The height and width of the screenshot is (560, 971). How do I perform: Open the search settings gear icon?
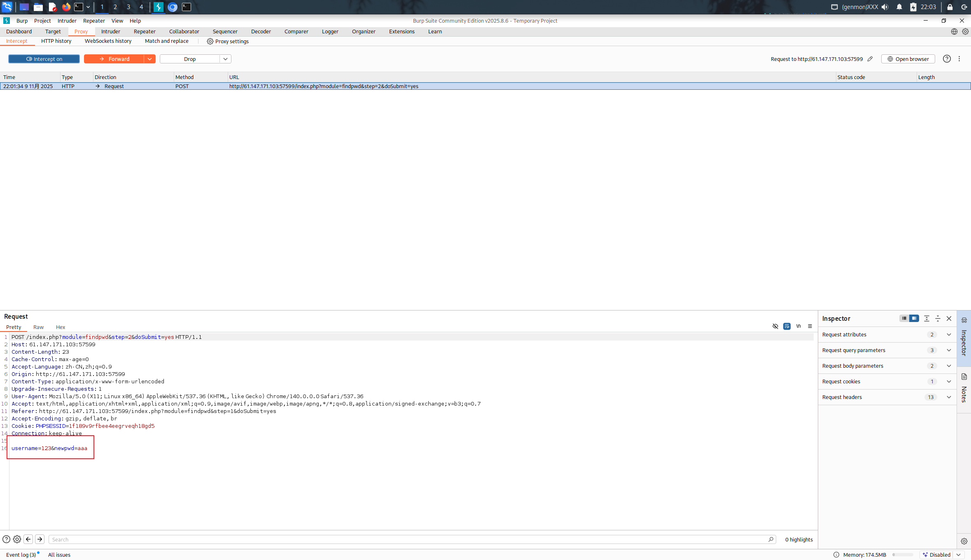tap(17, 539)
